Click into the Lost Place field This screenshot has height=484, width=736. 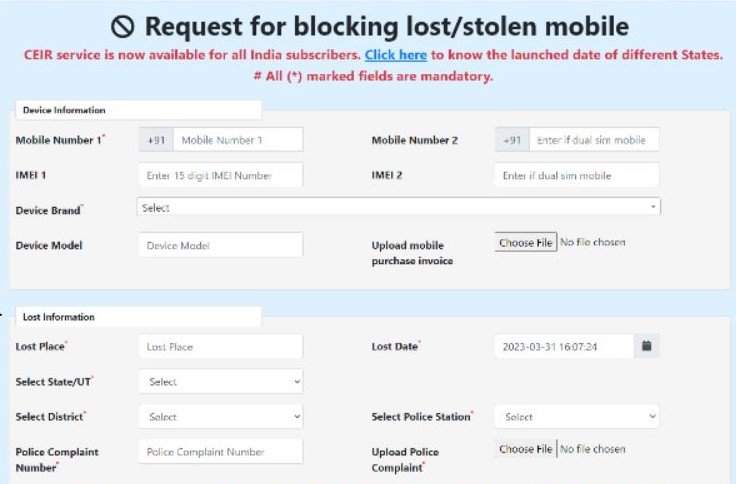221,346
